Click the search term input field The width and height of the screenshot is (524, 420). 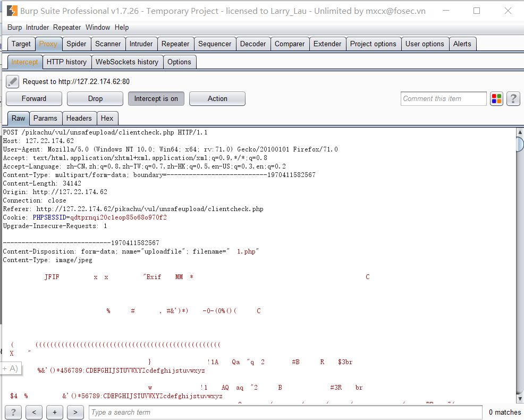285,413
